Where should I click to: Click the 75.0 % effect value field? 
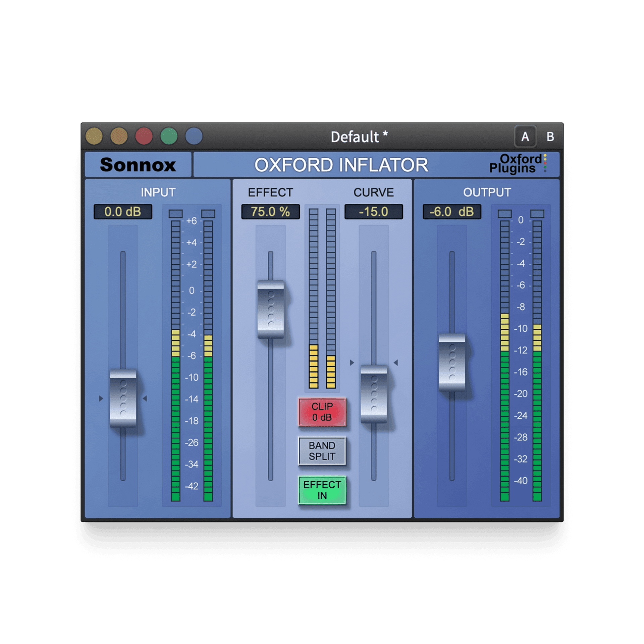click(270, 212)
